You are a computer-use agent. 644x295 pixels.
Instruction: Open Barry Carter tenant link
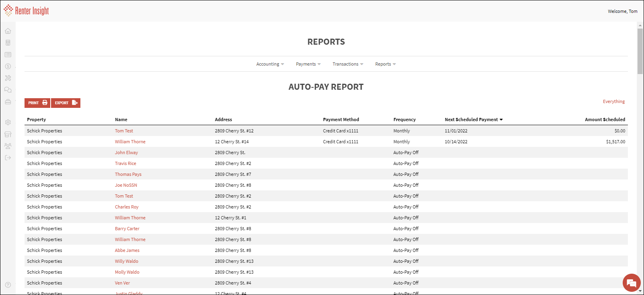coord(127,229)
